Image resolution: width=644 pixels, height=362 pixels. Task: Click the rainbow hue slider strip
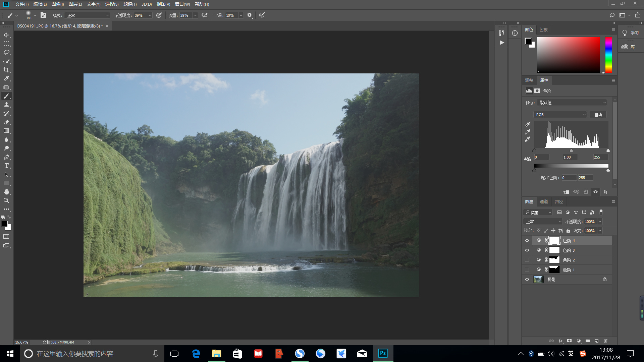pyautogui.click(x=608, y=55)
